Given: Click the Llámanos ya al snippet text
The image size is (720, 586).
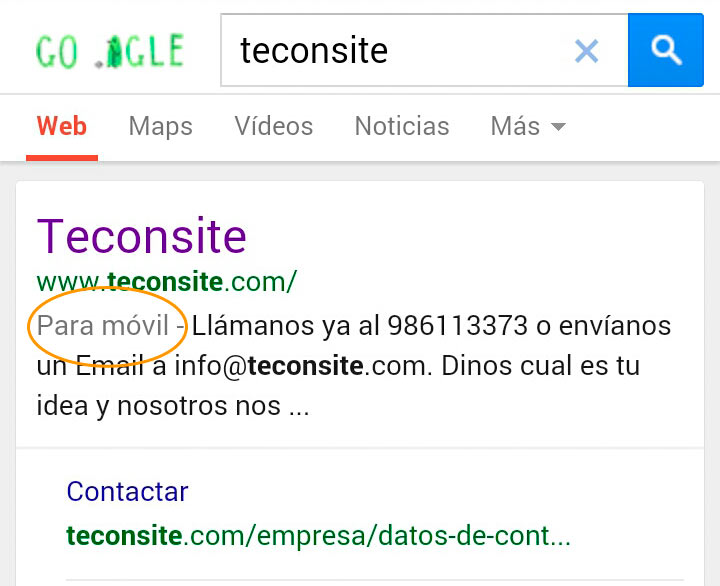Looking at the screenshot, I should coord(286,326).
